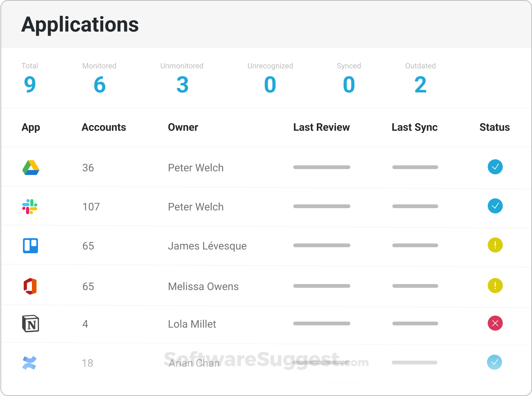532x396 pixels.
Task: Toggle the blue synced status on Google Drive
Action: pos(495,167)
